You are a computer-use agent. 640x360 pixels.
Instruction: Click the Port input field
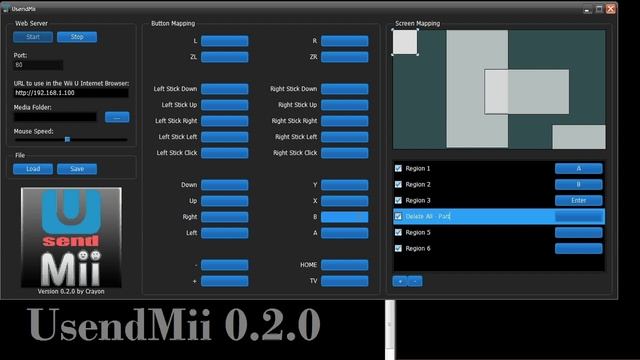(38, 65)
